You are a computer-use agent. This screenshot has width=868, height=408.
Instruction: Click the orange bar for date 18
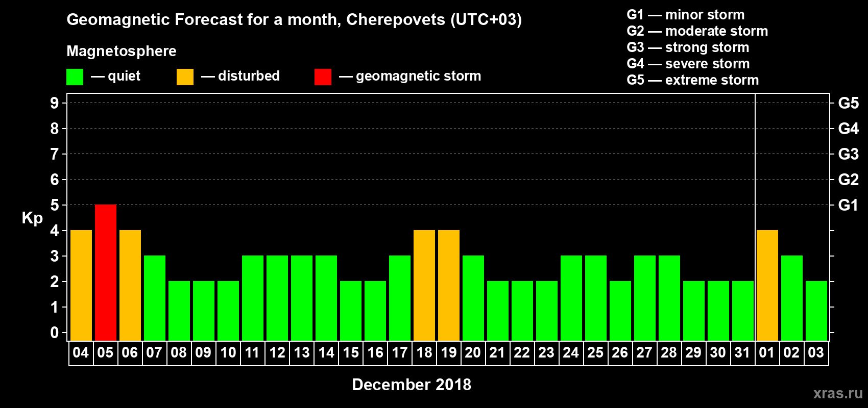[424, 286]
